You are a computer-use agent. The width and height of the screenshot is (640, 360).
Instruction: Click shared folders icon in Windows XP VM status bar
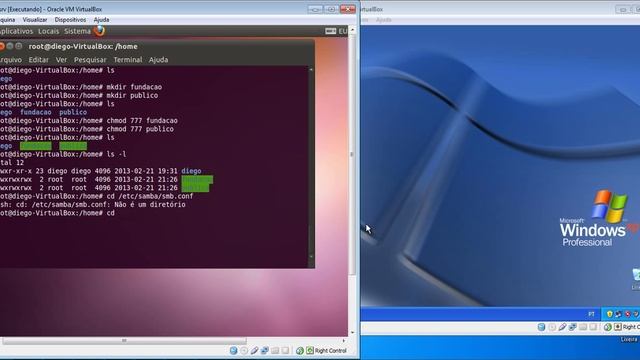(583, 327)
